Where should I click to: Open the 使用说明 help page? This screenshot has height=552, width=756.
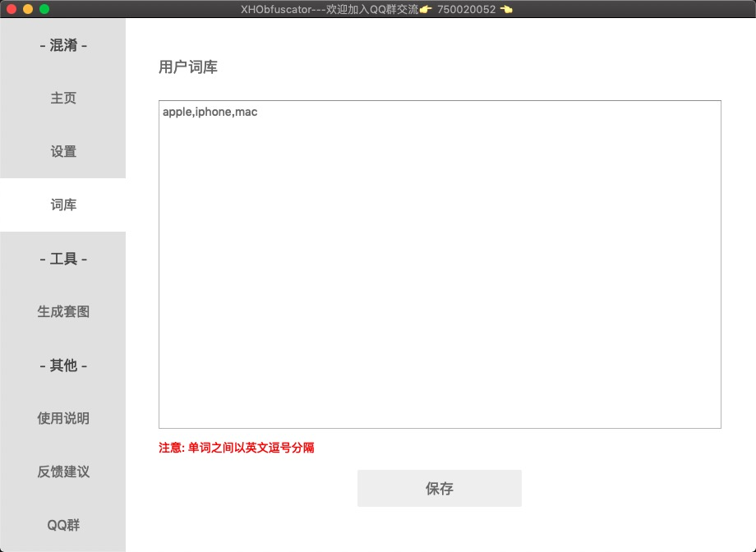tap(64, 418)
